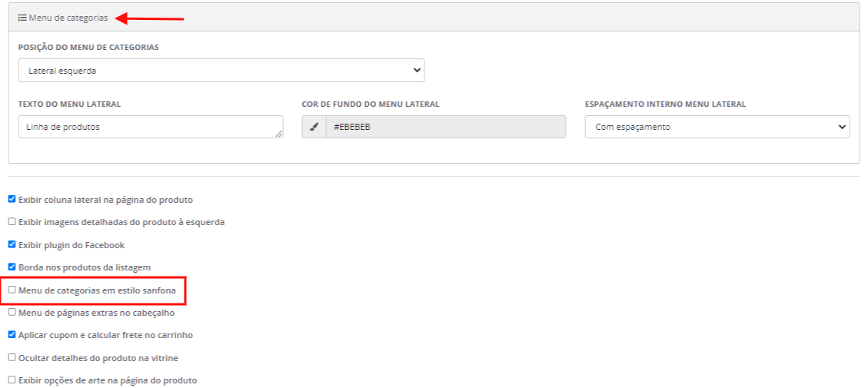868x388 pixels.
Task: Click the Espaçamento interno menu lateral label
Action: click(665, 104)
